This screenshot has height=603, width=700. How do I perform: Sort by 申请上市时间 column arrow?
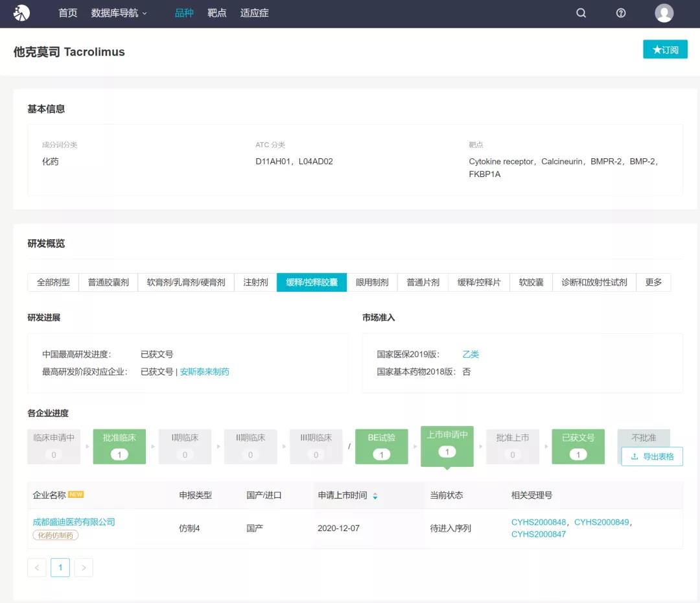tap(375, 496)
